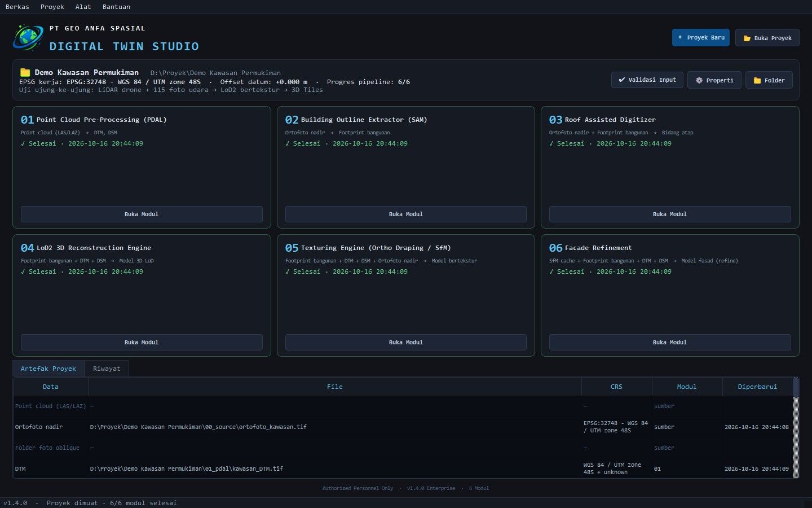
Task: Open module 05 Texturing Engine
Action: click(x=406, y=342)
